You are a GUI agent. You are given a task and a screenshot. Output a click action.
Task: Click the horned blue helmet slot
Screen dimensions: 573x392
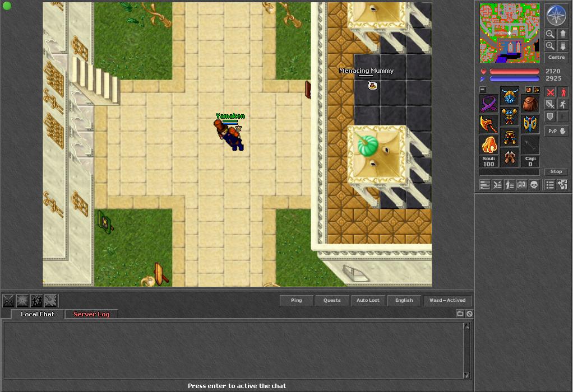(510, 96)
